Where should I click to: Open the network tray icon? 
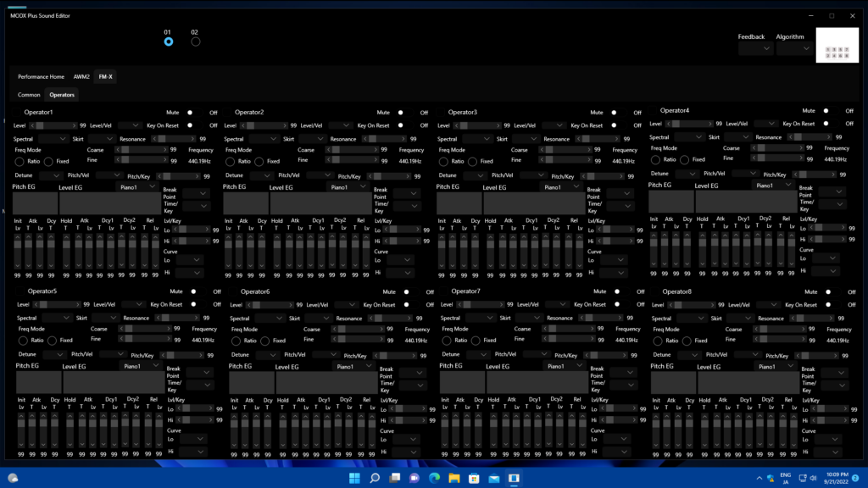[803, 478]
